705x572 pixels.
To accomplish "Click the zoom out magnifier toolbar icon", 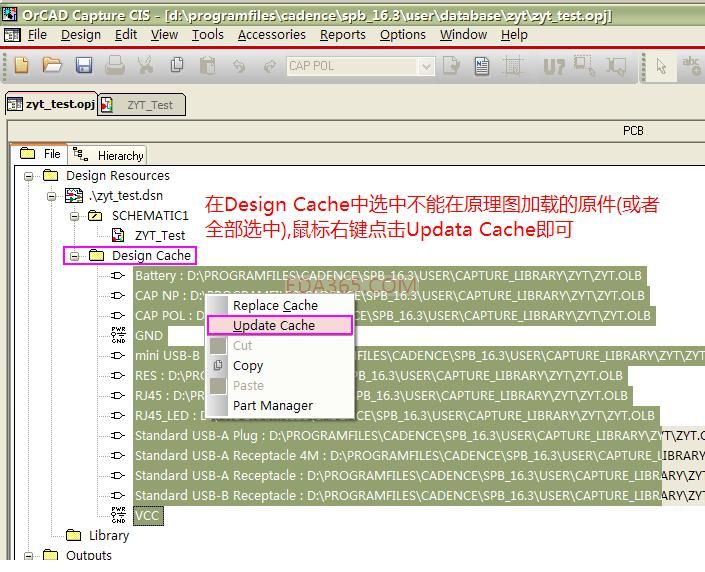I will pyautogui.click(x=616, y=67).
